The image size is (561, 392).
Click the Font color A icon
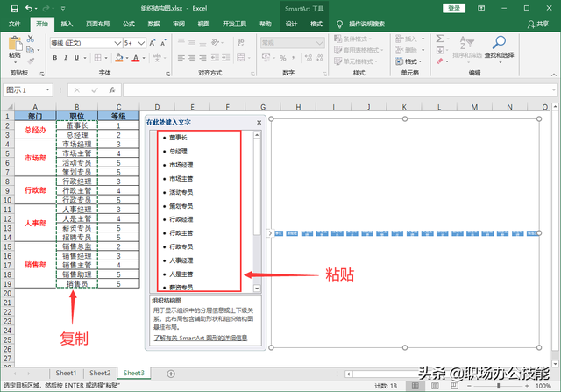(136, 58)
